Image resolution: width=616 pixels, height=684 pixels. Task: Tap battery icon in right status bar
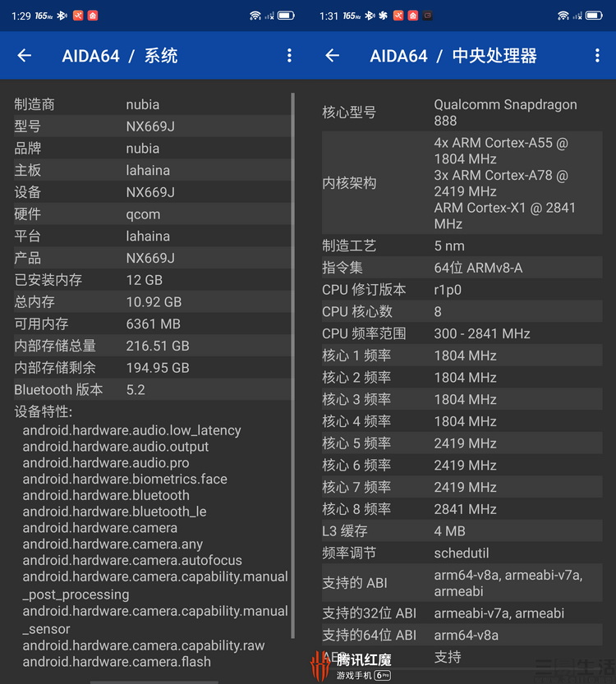click(594, 16)
